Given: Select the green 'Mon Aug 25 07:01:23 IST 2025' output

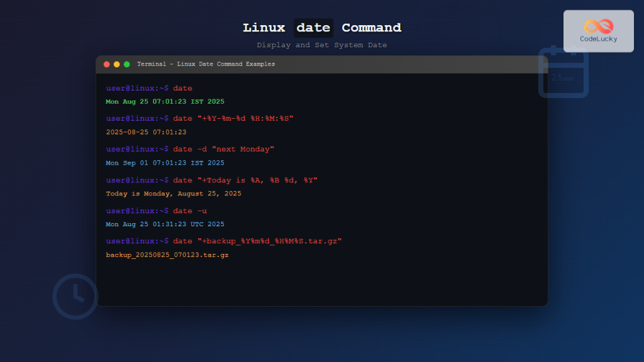Looking at the screenshot, I should pos(165,101).
